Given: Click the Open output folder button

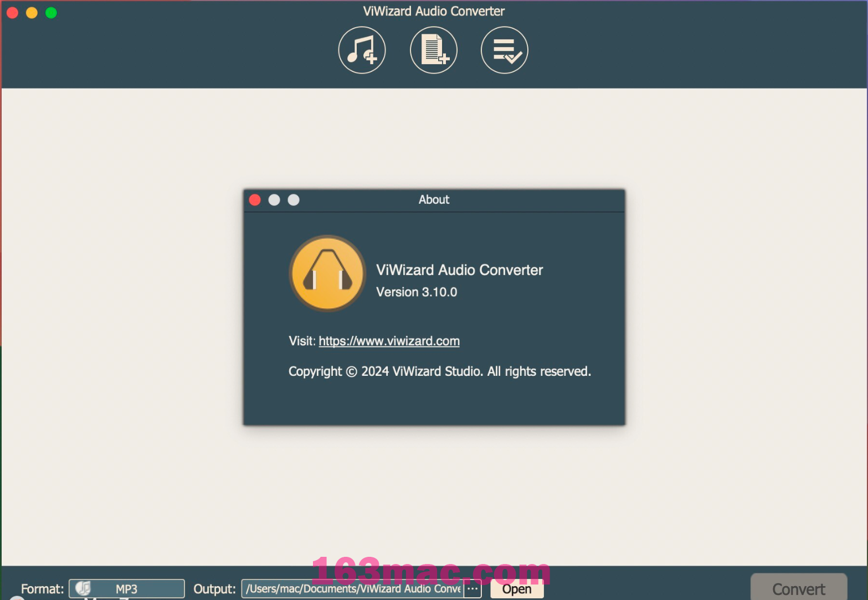Looking at the screenshot, I should pos(517,589).
